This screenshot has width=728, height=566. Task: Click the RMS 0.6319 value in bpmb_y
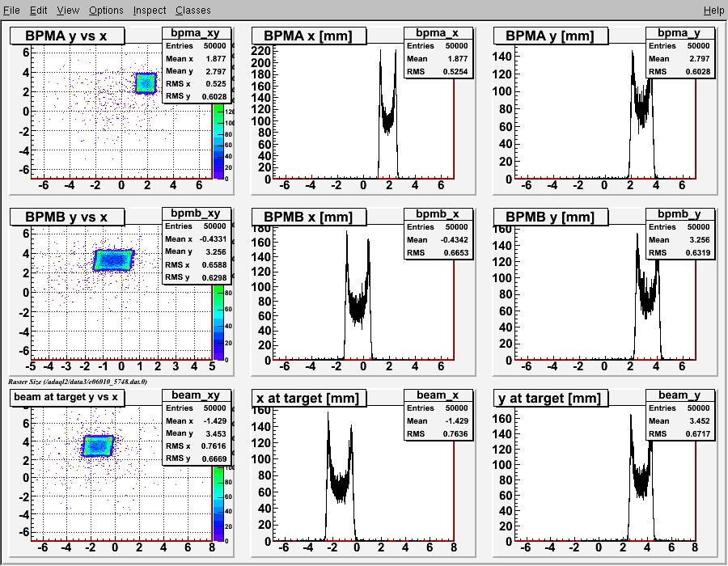click(x=698, y=253)
